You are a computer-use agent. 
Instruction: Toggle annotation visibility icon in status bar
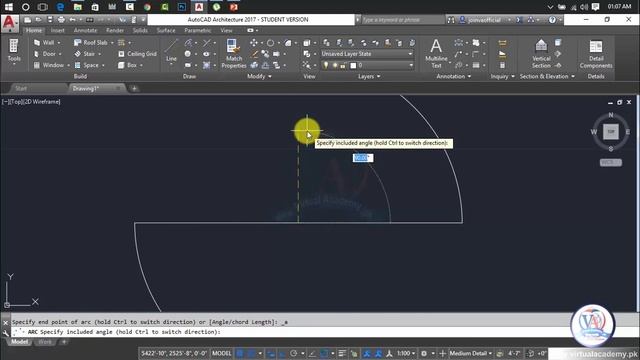(x=366, y=353)
